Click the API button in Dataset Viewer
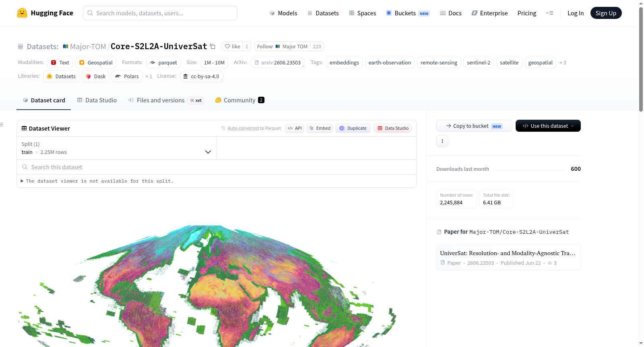 (295, 129)
